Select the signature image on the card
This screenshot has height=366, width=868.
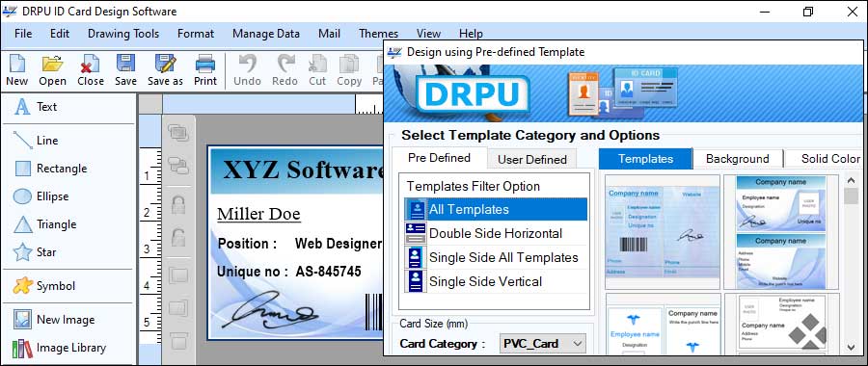[270, 310]
